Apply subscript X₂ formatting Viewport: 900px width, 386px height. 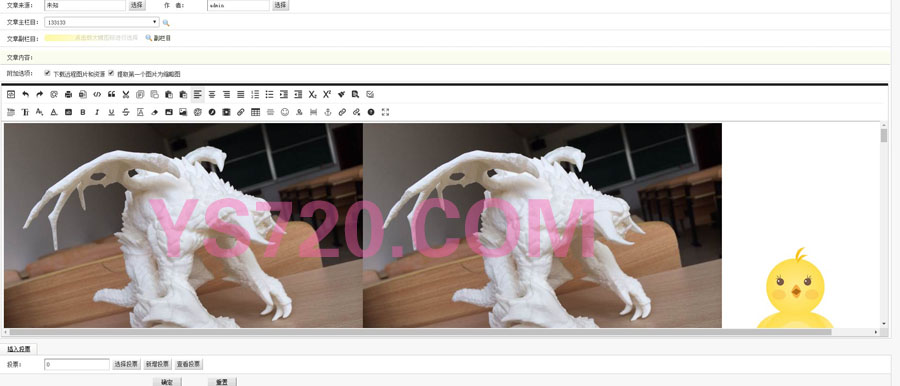pos(312,94)
